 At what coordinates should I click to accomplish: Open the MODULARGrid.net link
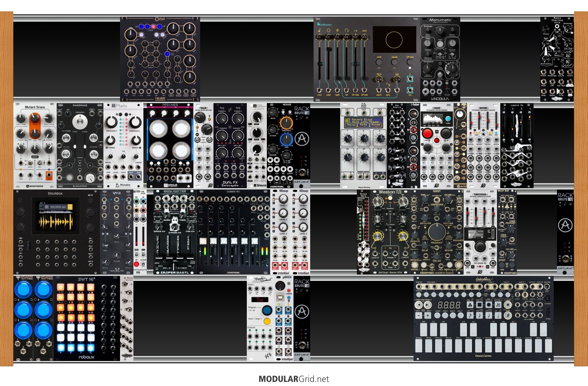(294, 379)
